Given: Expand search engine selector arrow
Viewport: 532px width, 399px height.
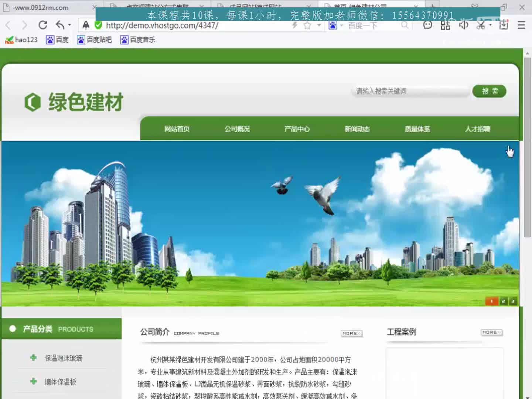Looking at the screenshot, I should (x=341, y=25).
